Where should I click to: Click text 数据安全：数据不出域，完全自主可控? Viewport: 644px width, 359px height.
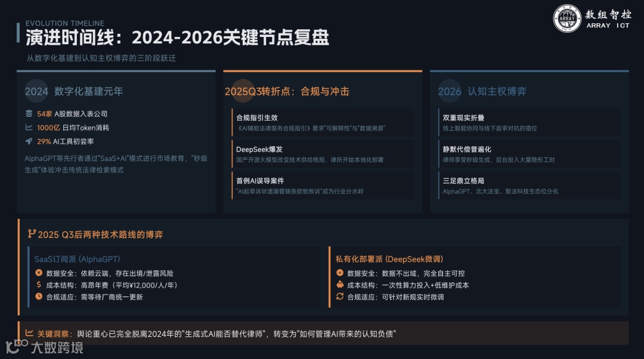tap(406, 274)
